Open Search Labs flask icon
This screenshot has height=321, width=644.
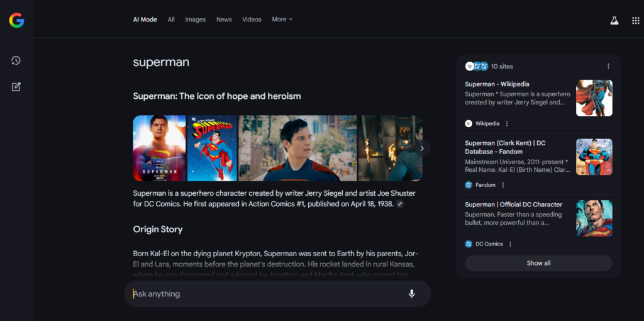(614, 21)
